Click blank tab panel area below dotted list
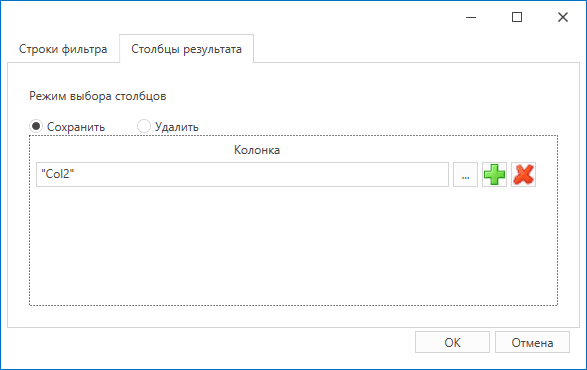The image size is (587, 370). click(293, 316)
